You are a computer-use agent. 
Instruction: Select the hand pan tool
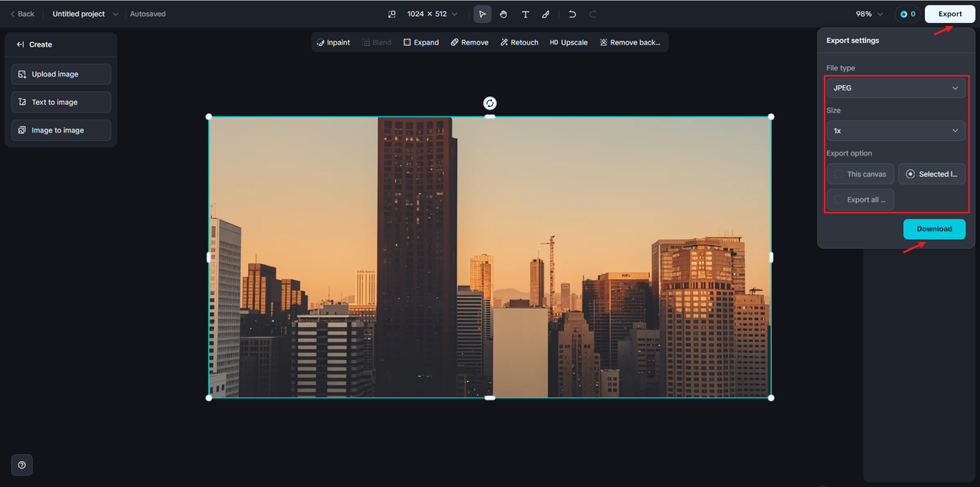(x=504, y=14)
